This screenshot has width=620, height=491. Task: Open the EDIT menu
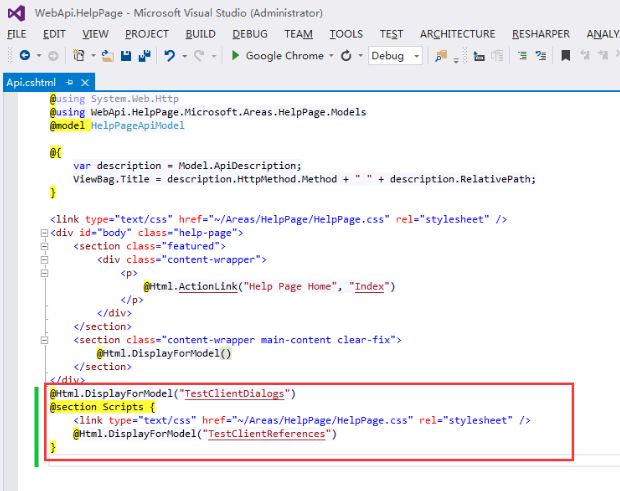(54, 34)
